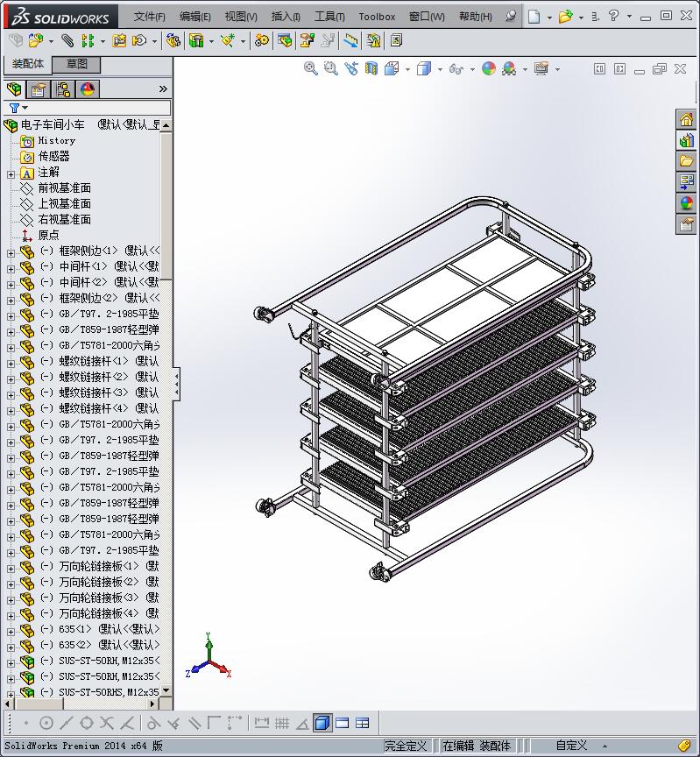Click the Apply Scene icon

click(x=509, y=69)
